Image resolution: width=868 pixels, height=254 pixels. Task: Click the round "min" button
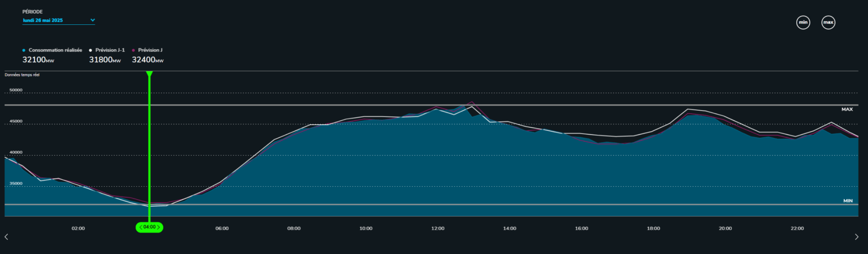point(802,23)
